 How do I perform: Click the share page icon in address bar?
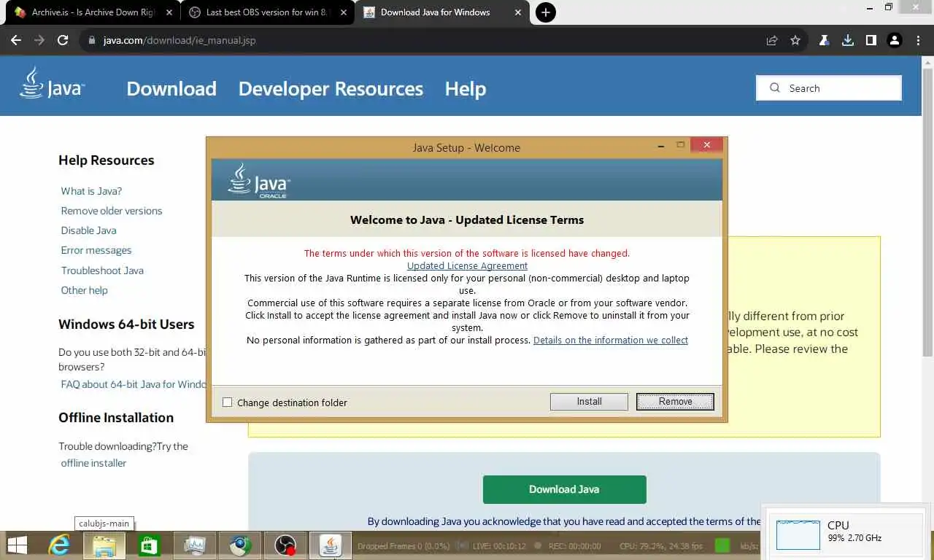(772, 41)
